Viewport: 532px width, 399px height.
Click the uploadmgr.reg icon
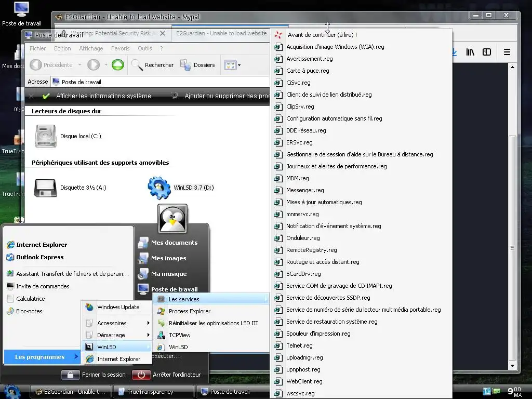pos(278,357)
